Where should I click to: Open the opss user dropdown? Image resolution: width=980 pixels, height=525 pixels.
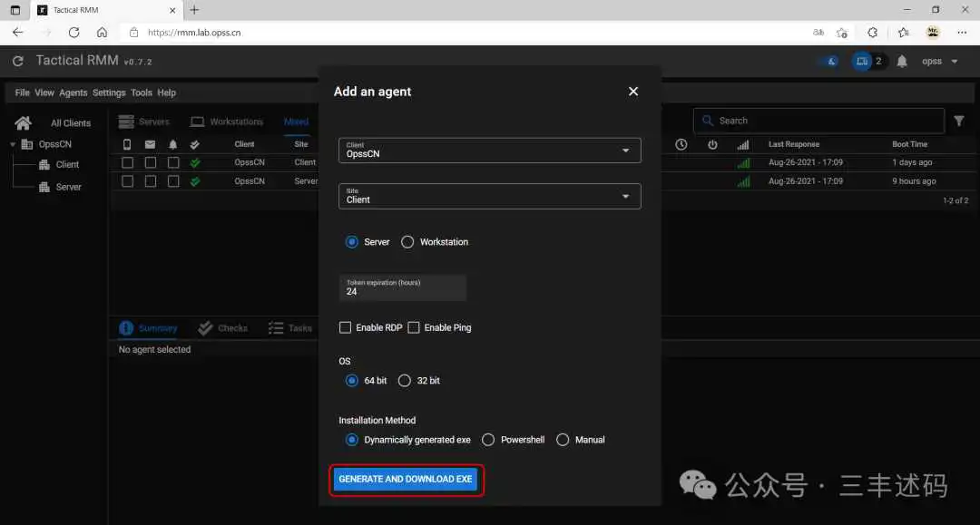939,61
